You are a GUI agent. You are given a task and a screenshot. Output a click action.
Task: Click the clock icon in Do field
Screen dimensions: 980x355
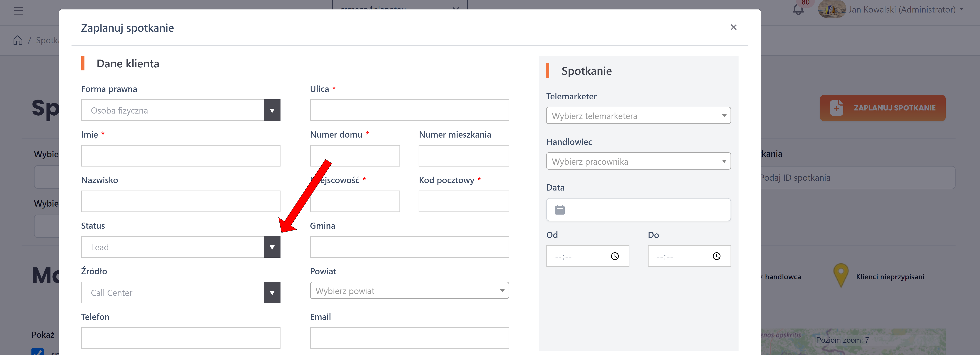pyautogui.click(x=716, y=256)
